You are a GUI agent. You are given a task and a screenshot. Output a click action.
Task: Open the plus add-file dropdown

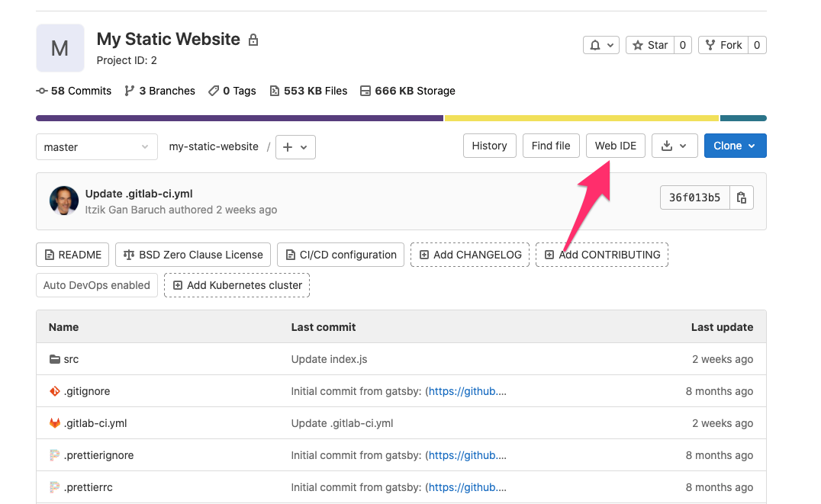click(295, 147)
